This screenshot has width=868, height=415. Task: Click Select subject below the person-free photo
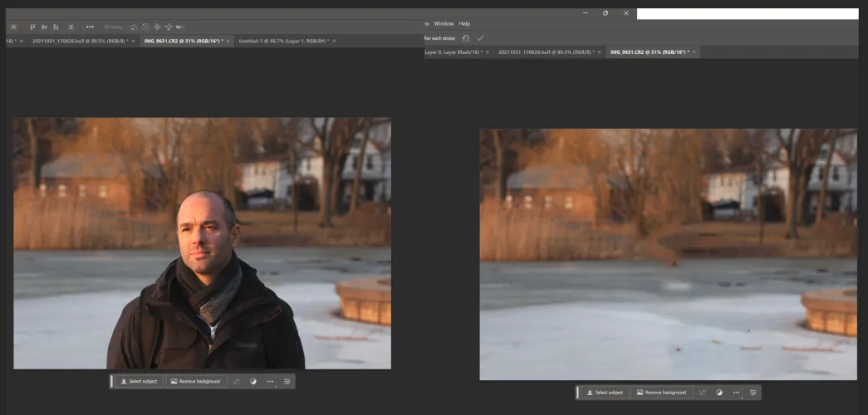tap(604, 392)
